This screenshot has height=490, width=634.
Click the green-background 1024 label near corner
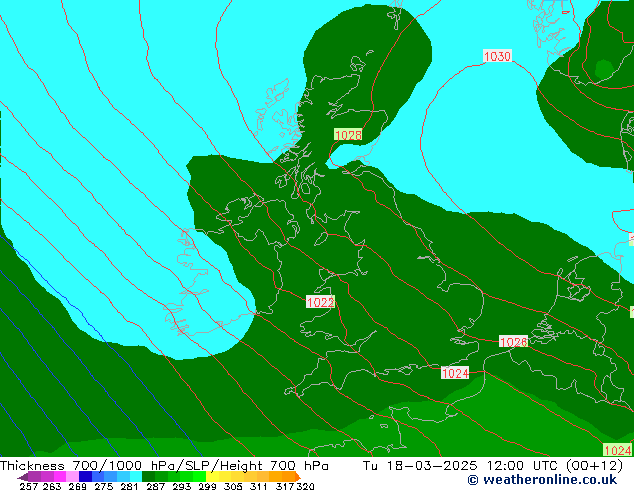pyautogui.click(x=617, y=450)
